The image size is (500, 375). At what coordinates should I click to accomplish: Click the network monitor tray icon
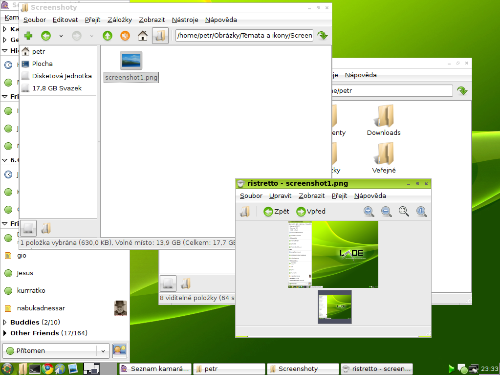474,369
